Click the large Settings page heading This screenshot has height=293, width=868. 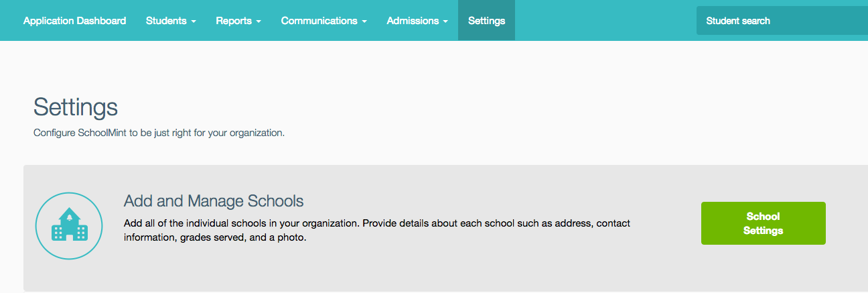click(76, 107)
